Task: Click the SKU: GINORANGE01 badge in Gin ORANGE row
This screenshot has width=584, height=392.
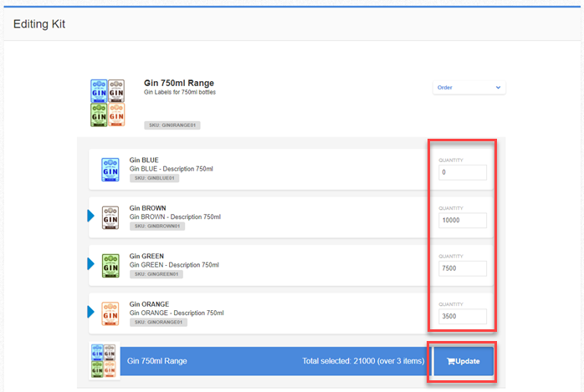Action: [158, 322]
